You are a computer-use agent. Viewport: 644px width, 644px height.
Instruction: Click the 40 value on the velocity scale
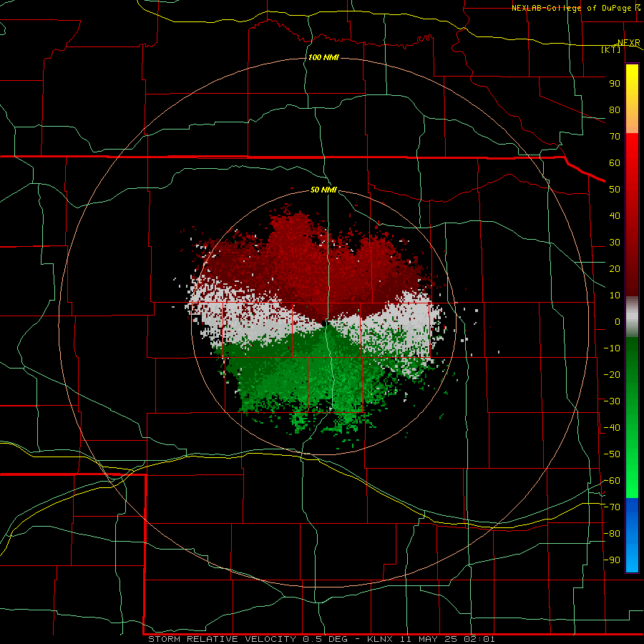tap(615, 215)
